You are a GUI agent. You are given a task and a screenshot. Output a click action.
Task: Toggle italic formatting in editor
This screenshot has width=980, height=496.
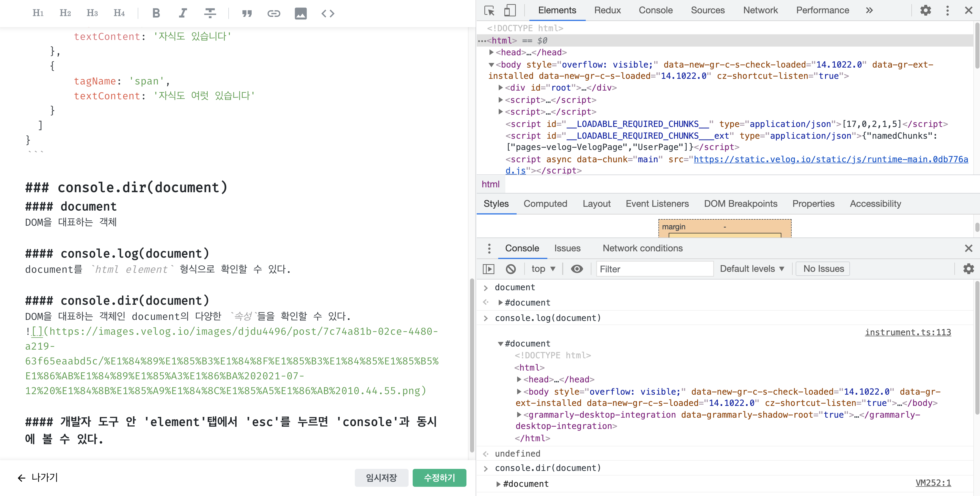point(183,13)
